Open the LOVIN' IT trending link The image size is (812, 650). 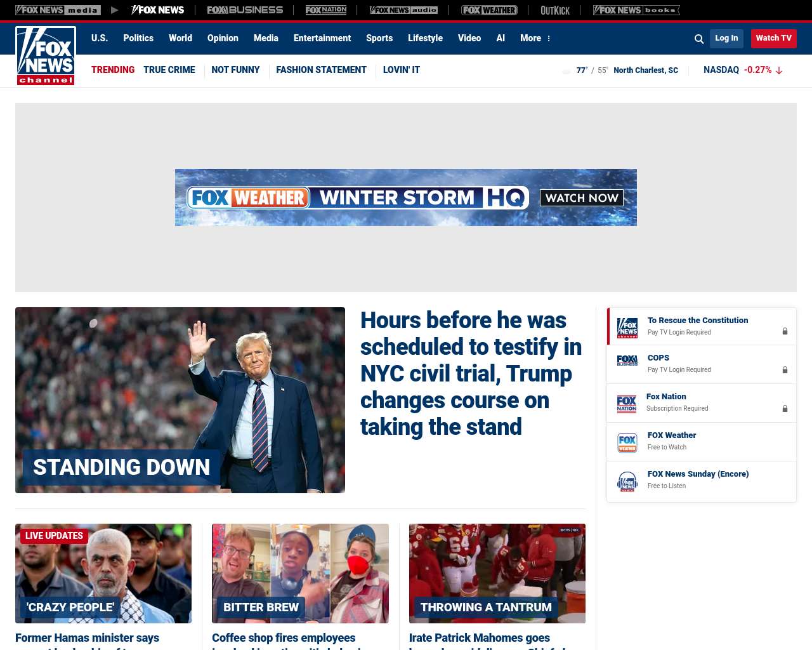coord(402,70)
